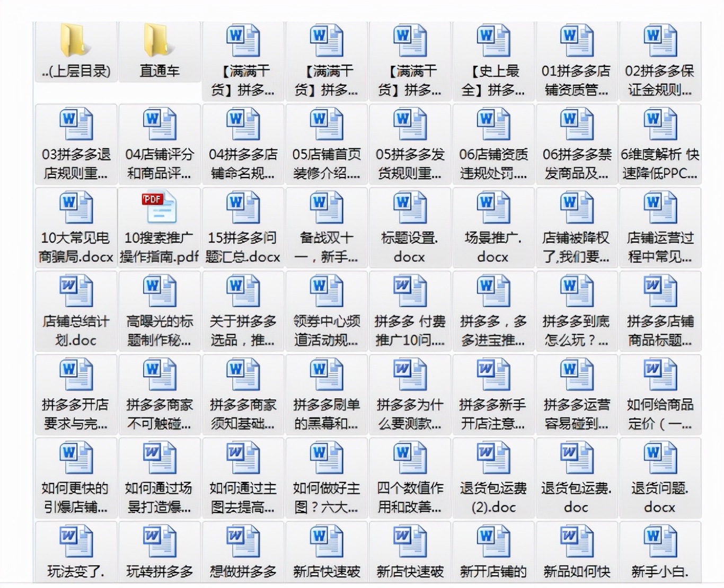
Task: Click file label 新品如何快
Action: point(577,572)
